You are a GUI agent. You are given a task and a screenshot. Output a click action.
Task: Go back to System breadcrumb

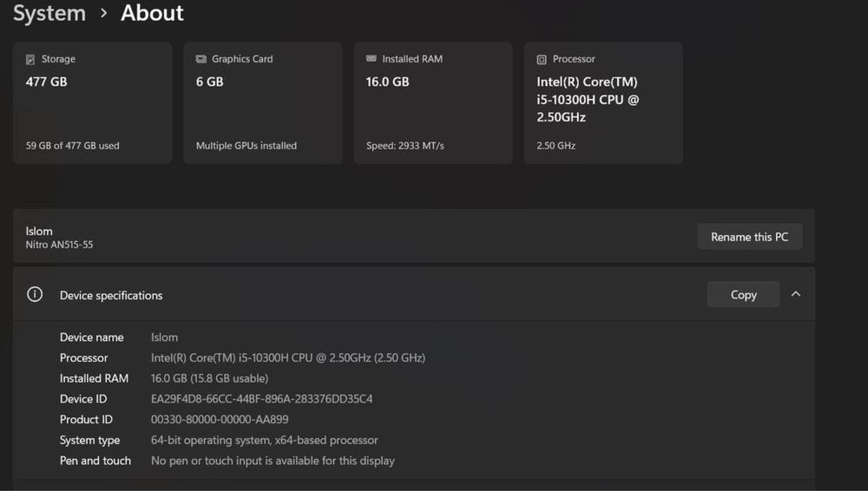click(x=49, y=13)
